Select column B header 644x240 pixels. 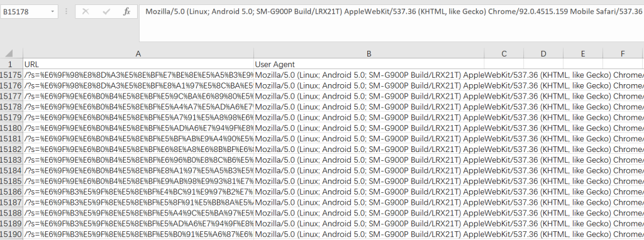(369, 54)
